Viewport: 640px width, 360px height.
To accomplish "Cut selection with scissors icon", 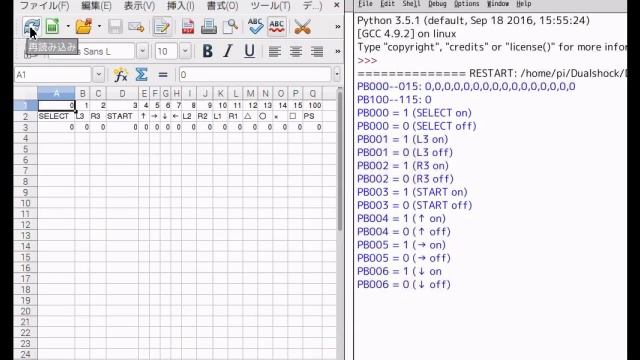I will point(302,27).
